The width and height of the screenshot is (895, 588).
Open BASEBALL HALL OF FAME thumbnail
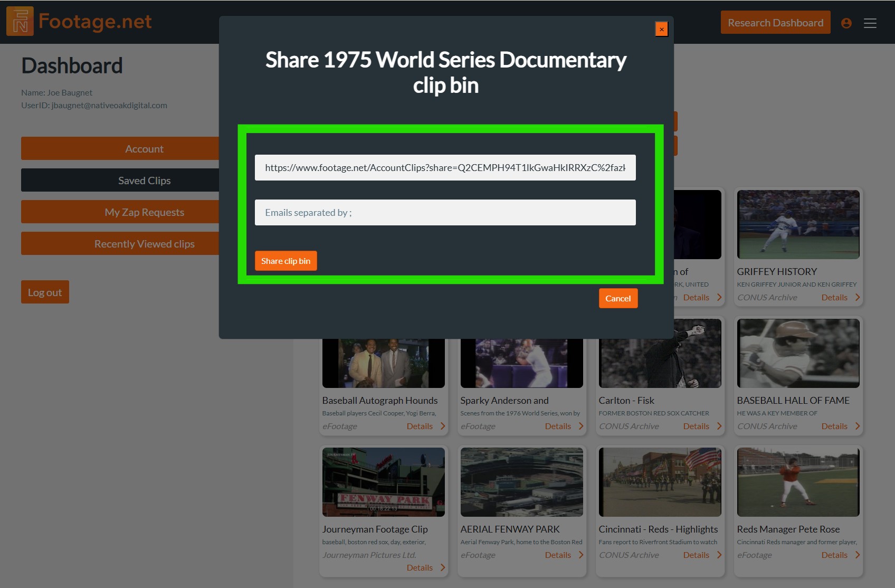(x=798, y=353)
